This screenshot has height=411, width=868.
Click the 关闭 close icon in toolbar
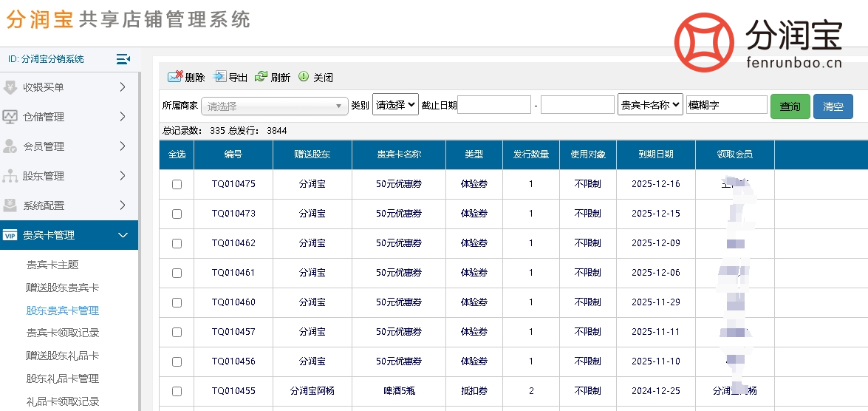(304, 77)
